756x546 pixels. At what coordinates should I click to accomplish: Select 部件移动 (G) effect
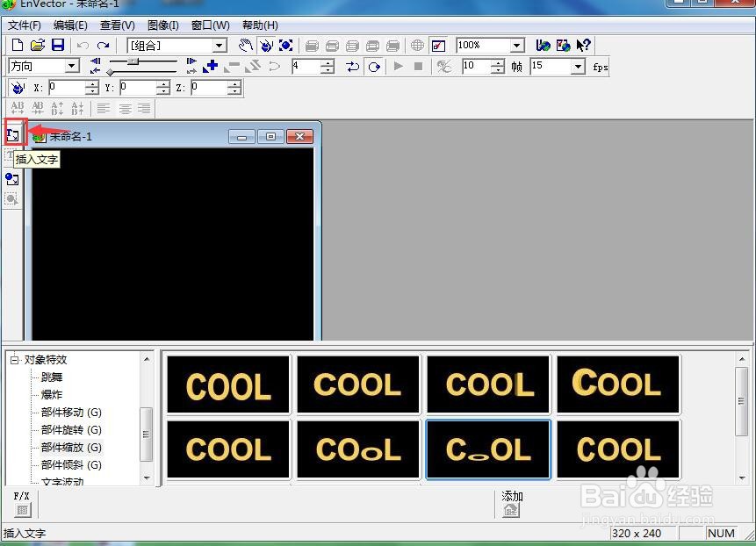click(71, 413)
